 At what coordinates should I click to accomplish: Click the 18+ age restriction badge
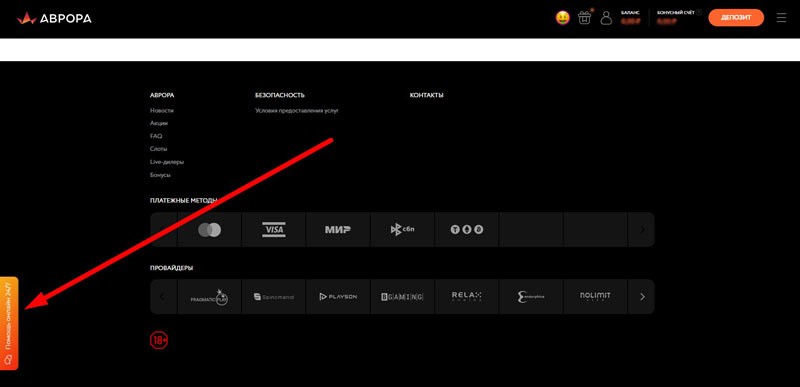pyautogui.click(x=159, y=341)
